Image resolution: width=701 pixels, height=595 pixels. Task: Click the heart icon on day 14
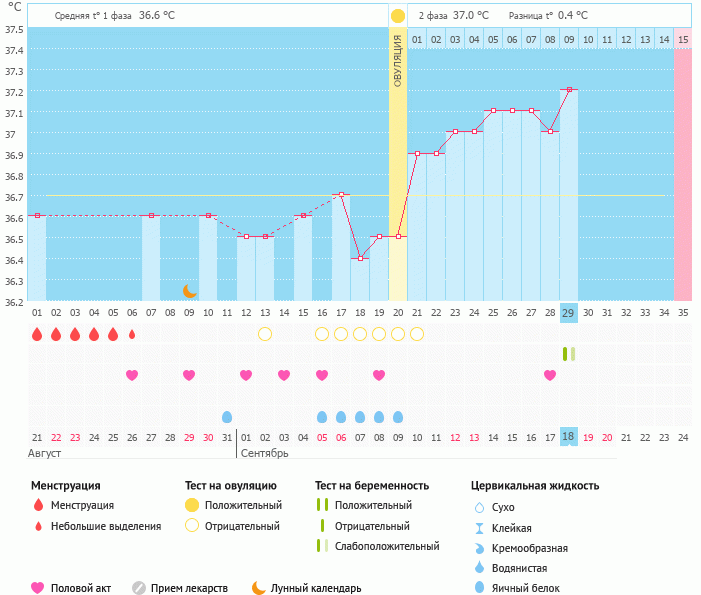coord(284,375)
